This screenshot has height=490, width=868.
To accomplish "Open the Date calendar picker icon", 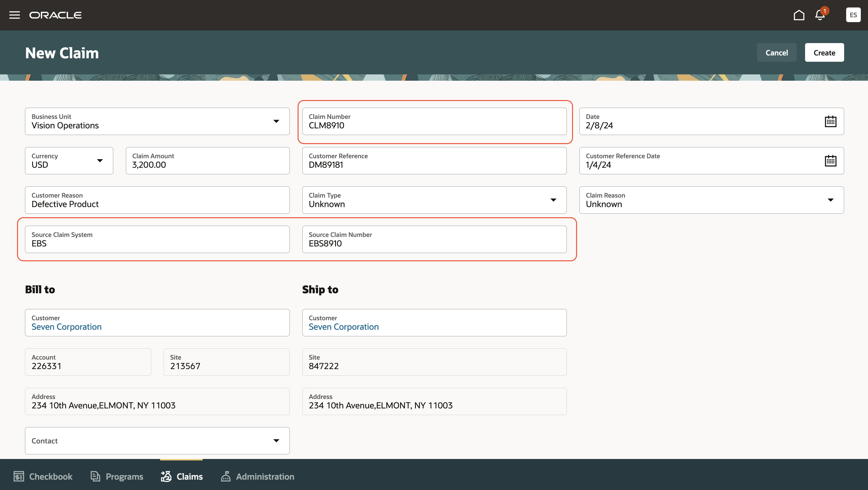I will click(x=830, y=121).
